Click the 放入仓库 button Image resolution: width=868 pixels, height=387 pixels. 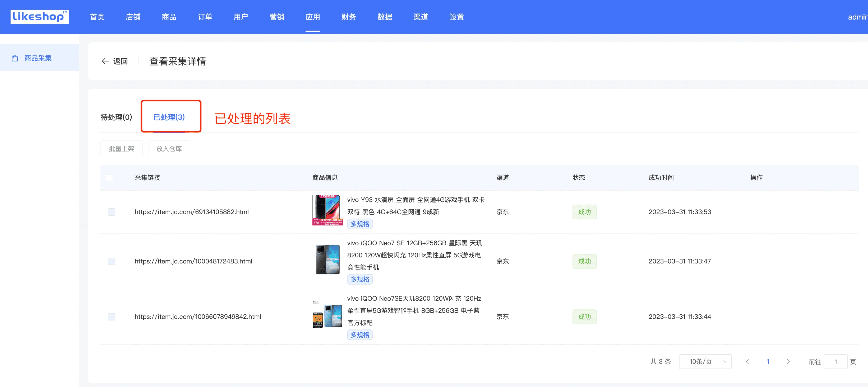(169, 149)
